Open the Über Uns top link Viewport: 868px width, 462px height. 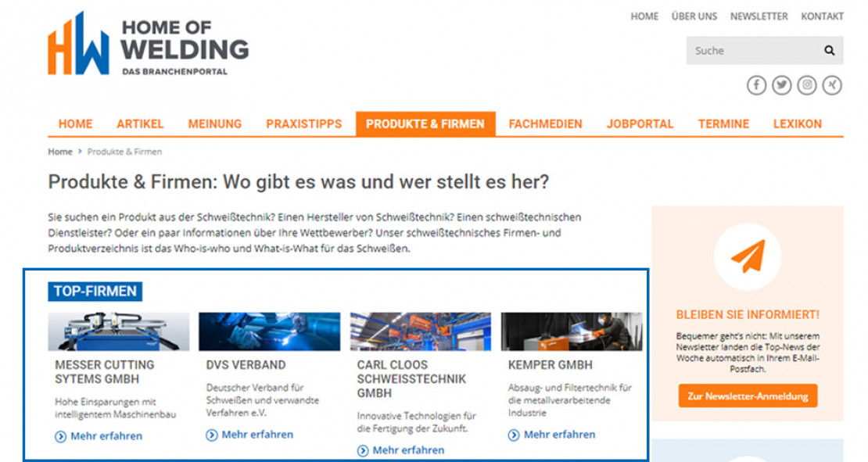pos(694,16)
